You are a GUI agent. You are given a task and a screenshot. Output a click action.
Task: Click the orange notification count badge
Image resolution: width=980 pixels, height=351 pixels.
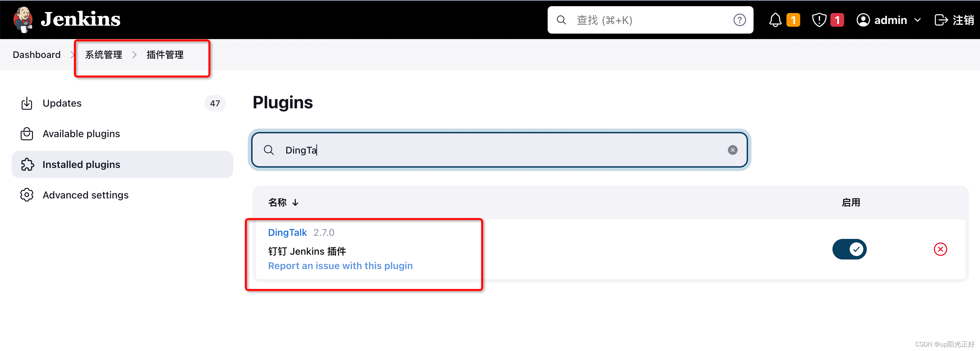click(x=793, y=20)
